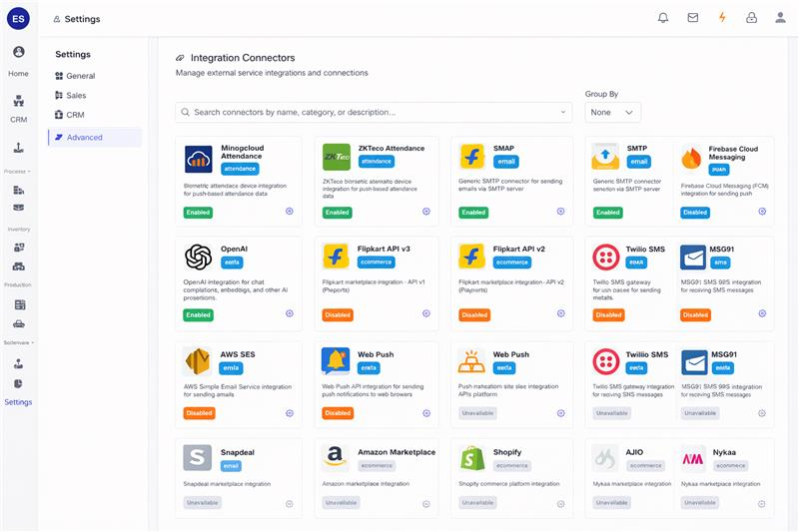Click the ES avatar button
The width and height of the screenshot is (799, 532).
18,19
